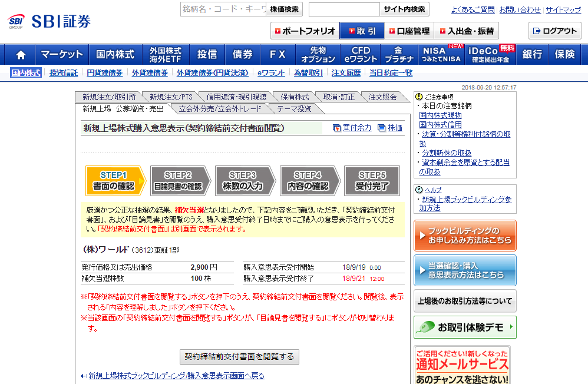Select 外貨建債券(円貨決済) link
588x384 pixels.
213,73
